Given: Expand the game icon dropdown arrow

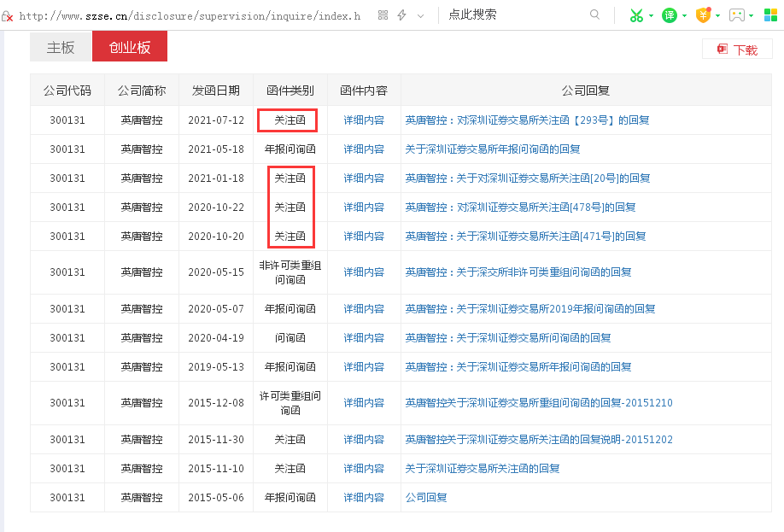Looking at the screenshot, I should pyautogui.click(x=751, y=16).
